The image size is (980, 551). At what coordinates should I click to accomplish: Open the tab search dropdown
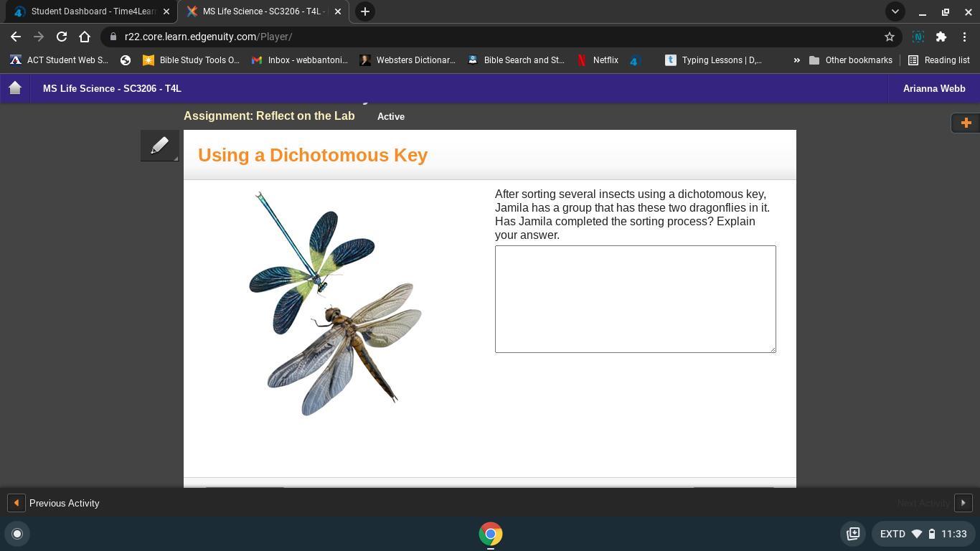click(x=895, y=11)
